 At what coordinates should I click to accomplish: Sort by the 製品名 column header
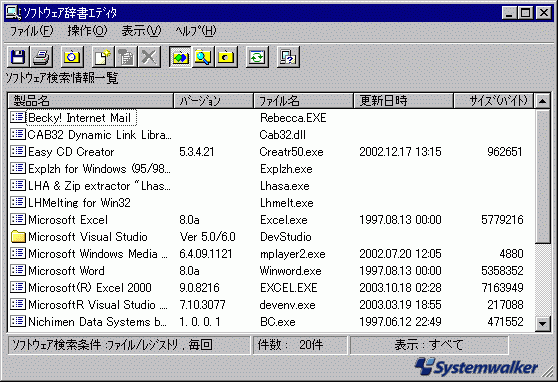coord(90,101)
